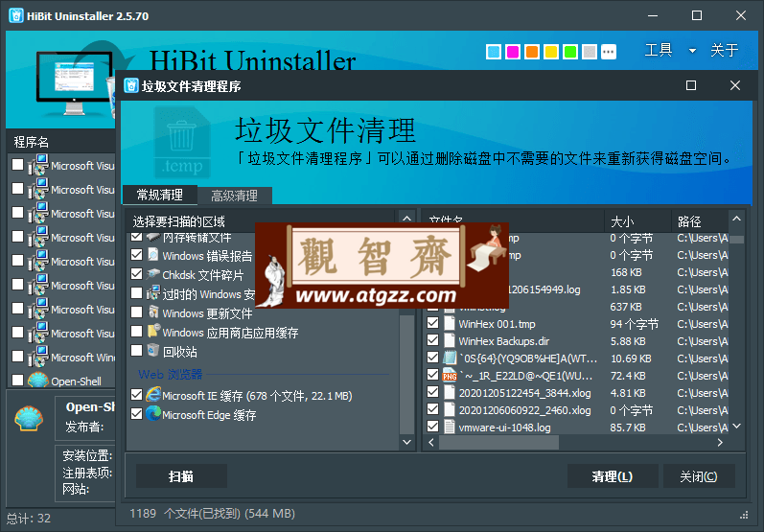Select the yellow theme color swatch
Screen dimensions: 764x532
(551, 52)
